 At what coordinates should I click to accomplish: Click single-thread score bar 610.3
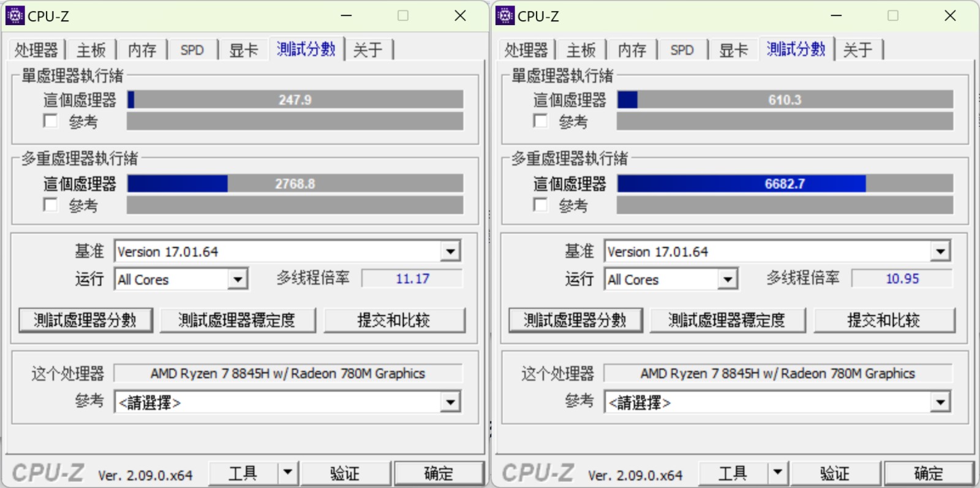(x=785, y=99)
